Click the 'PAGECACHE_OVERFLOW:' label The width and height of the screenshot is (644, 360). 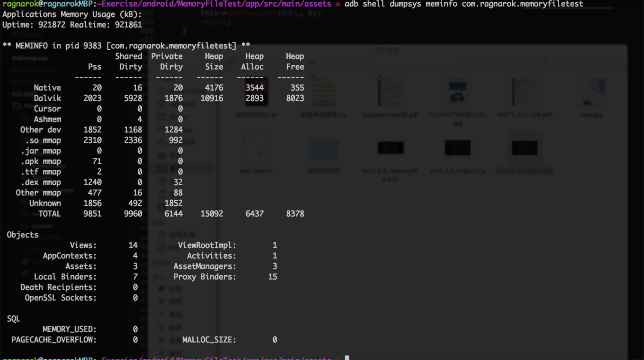[x=54, y=340]
